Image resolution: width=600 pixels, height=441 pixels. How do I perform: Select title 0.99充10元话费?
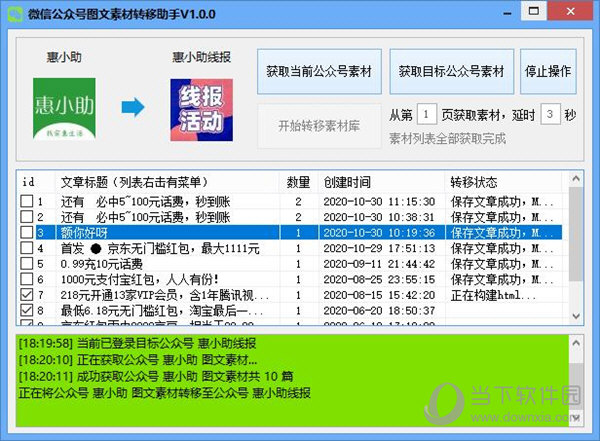[101, 264]
